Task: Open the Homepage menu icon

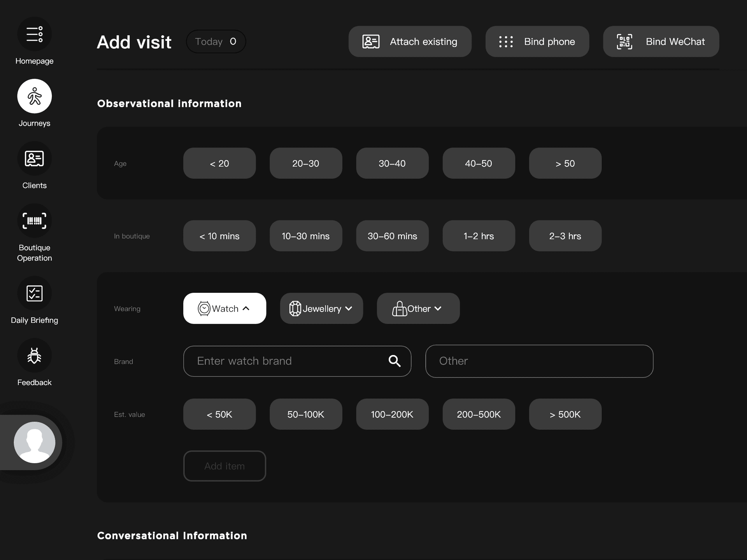Action: [x=34, y=34]
